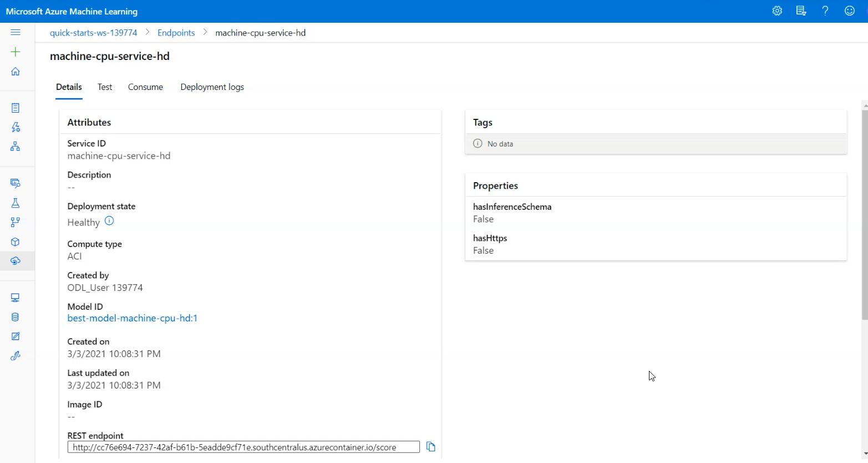Switch to the Test tab

[105, 87]
